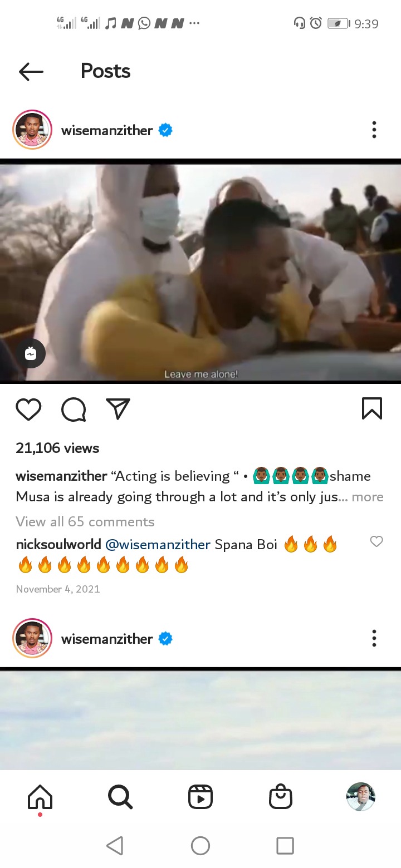
Task: Open the three-dot menu of second post
Action: coord(374,638)
